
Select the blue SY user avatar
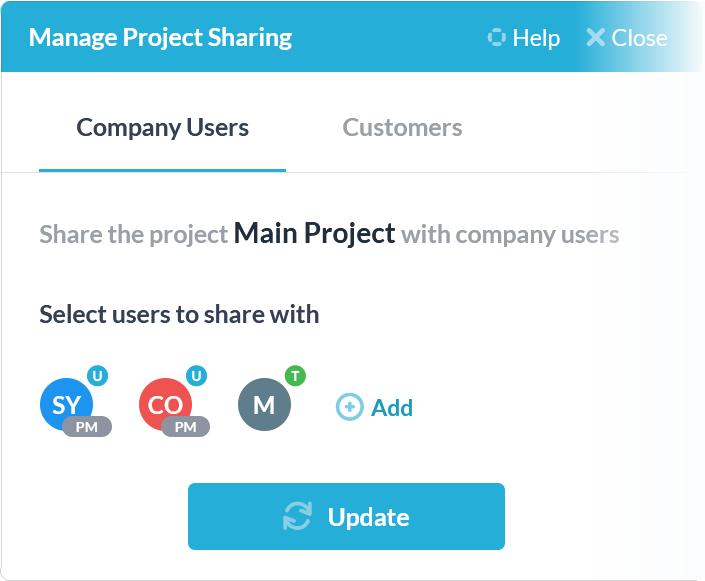(x=67, y=404)
